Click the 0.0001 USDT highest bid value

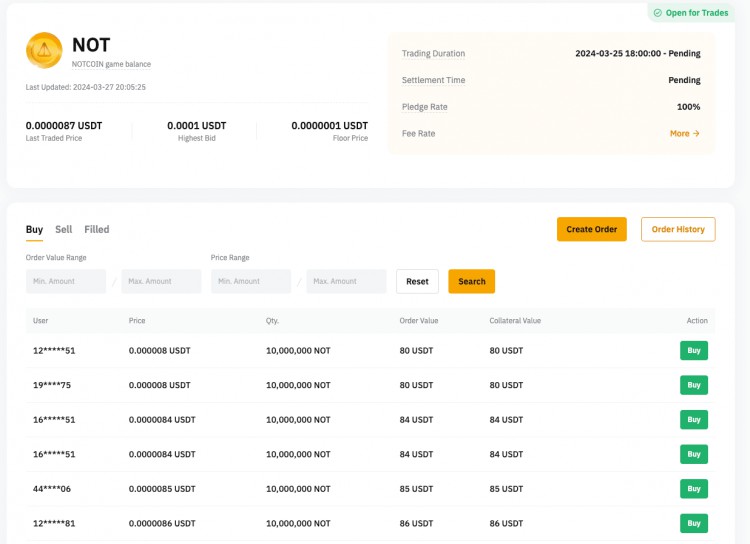click(197, 126)
